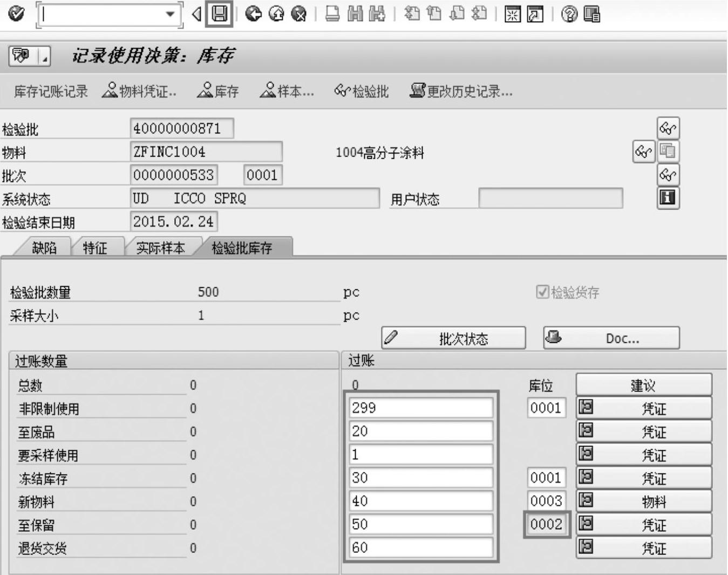Click the status info icon beside 用户状态

(x=668, y=198)
